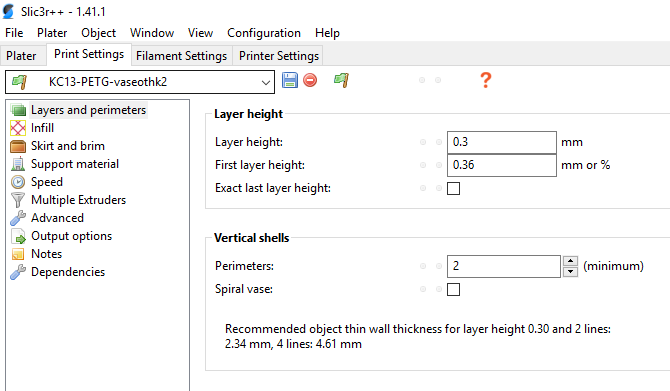Click the Exact last layer height label
The width and height of the screenshot is (670, 391).
tap(273, 188)
